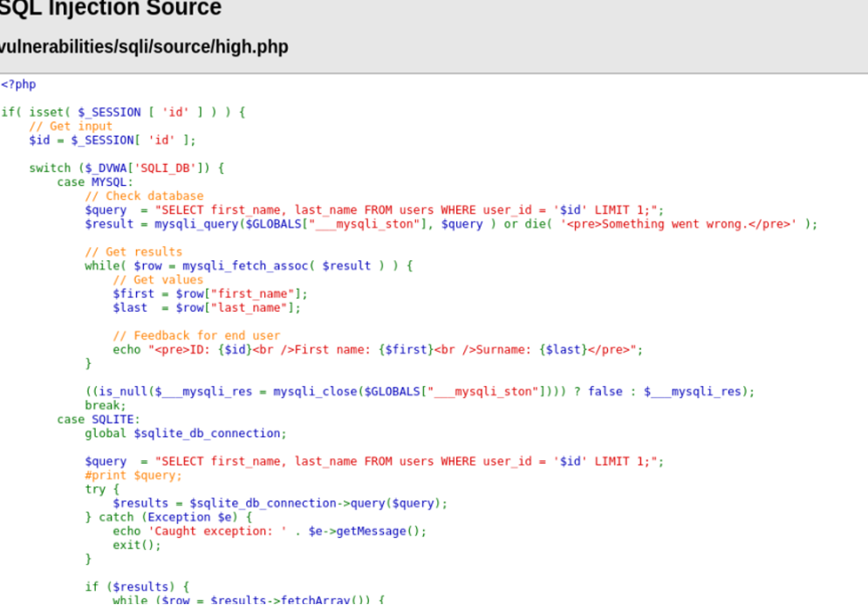Select the "// Get values" comment
The image size is (868, 605).
pos(158,279)
